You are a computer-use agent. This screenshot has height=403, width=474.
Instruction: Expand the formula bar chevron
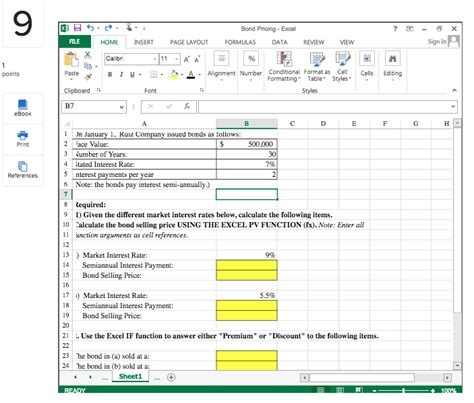(x=453, y=107)
